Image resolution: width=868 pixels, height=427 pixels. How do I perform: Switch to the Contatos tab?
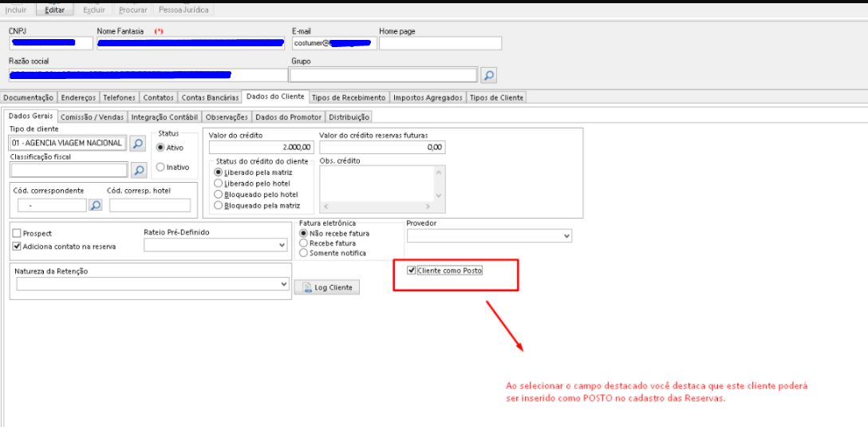pos(158,97)
